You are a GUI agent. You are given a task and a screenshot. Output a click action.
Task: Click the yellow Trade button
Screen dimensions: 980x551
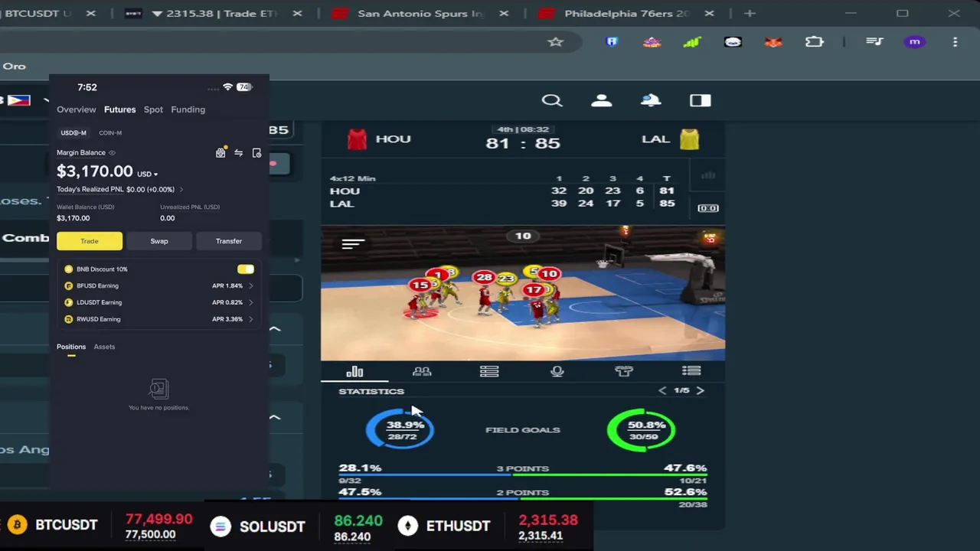point(89,241)
